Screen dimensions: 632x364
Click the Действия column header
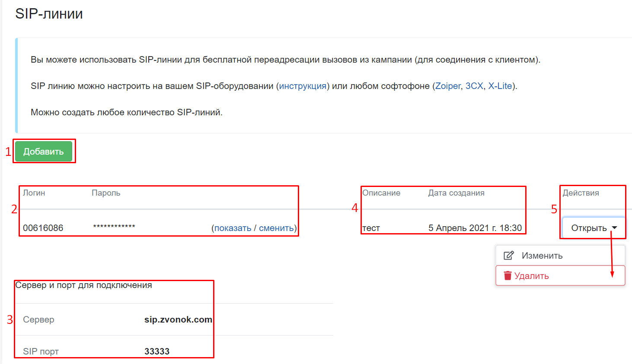581,193
